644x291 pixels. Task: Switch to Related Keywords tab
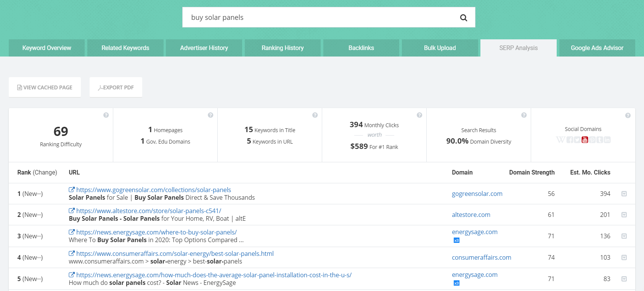(x=125, y=48)
